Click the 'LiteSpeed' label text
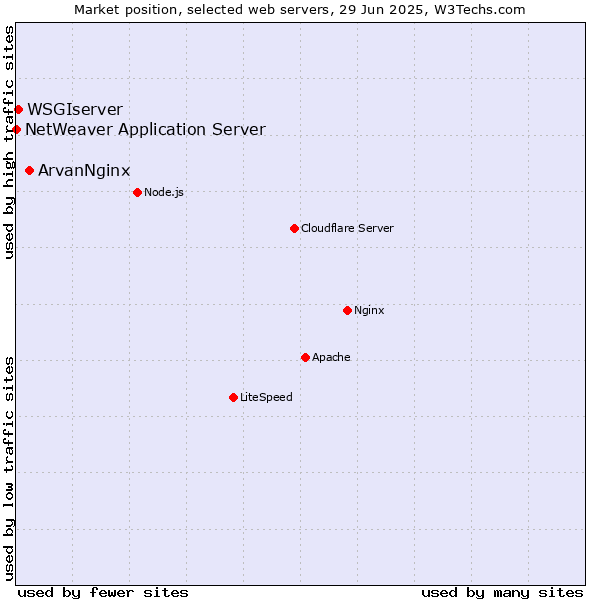 point(266,397)
